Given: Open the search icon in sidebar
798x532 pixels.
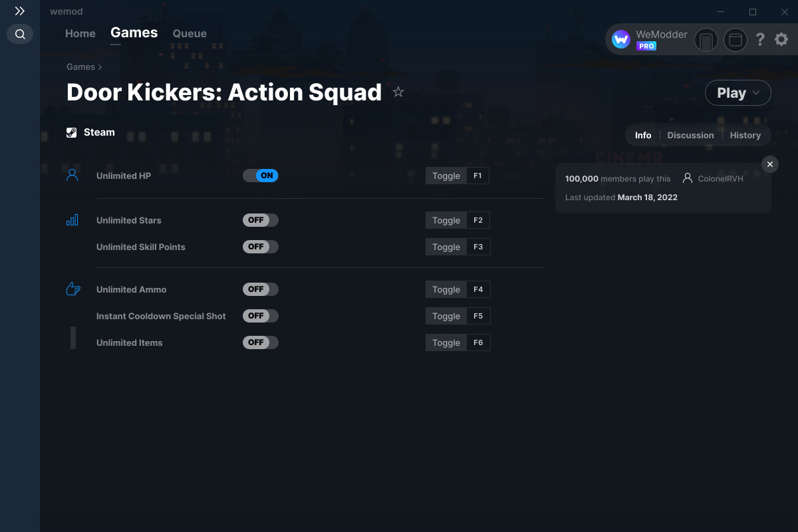Looking at the screenshot, I should click(x=20, y=34).
